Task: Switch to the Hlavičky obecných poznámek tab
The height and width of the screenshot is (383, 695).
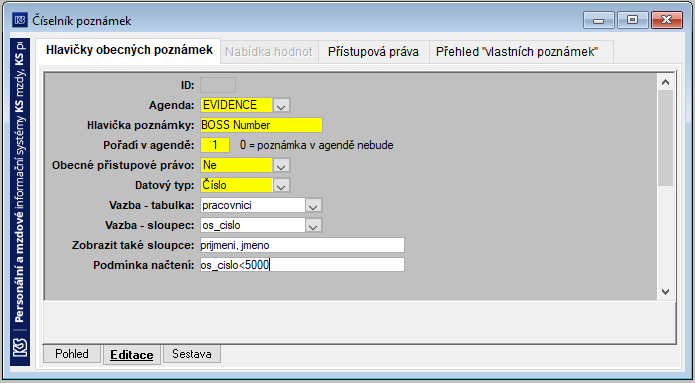Action: click(129, 51)
